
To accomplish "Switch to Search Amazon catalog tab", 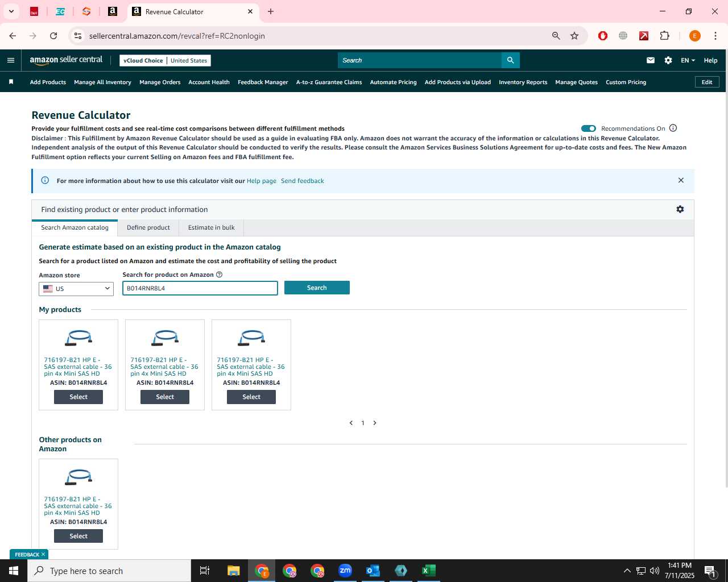I will pos(75,227).
